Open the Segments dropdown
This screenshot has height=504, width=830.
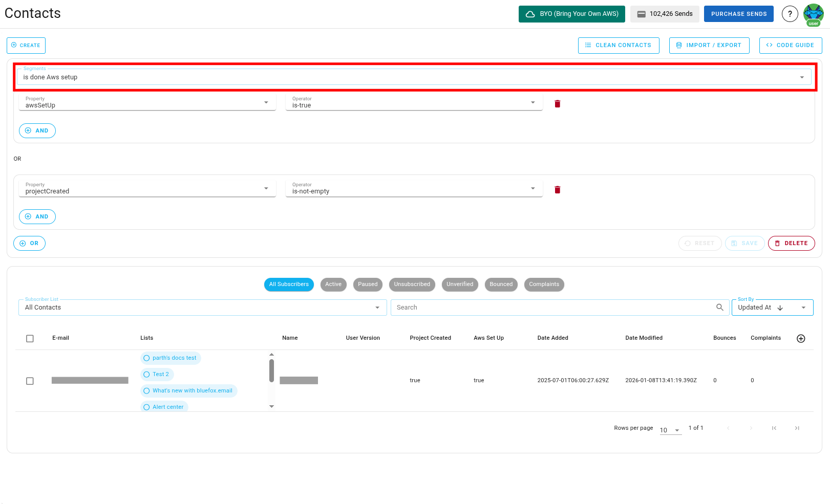tap(802, 77)
